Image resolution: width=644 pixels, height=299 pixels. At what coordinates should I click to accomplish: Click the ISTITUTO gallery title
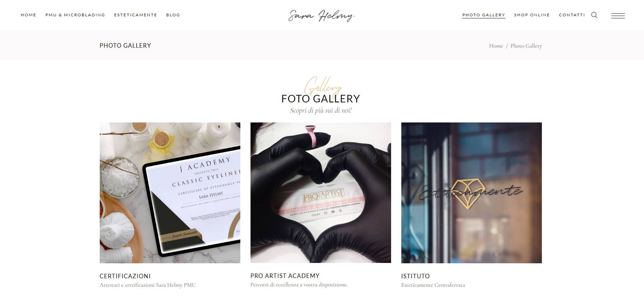[415, 276]
